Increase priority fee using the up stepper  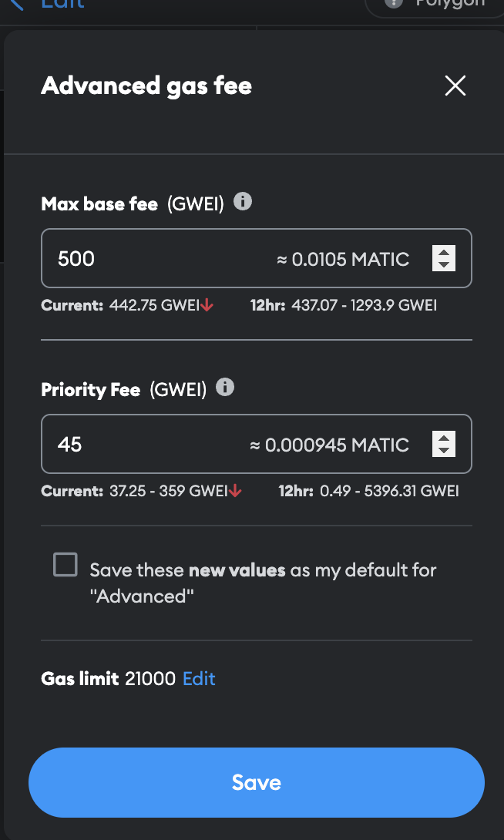point(444,438)
